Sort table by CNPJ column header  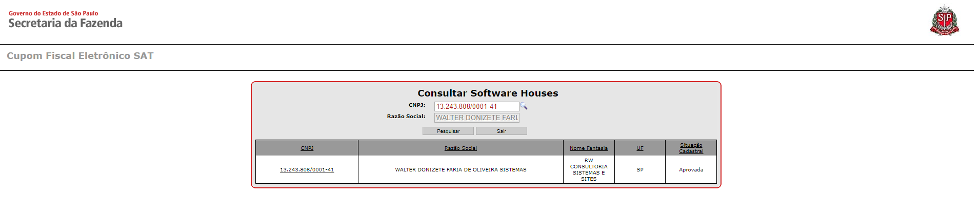307,148
